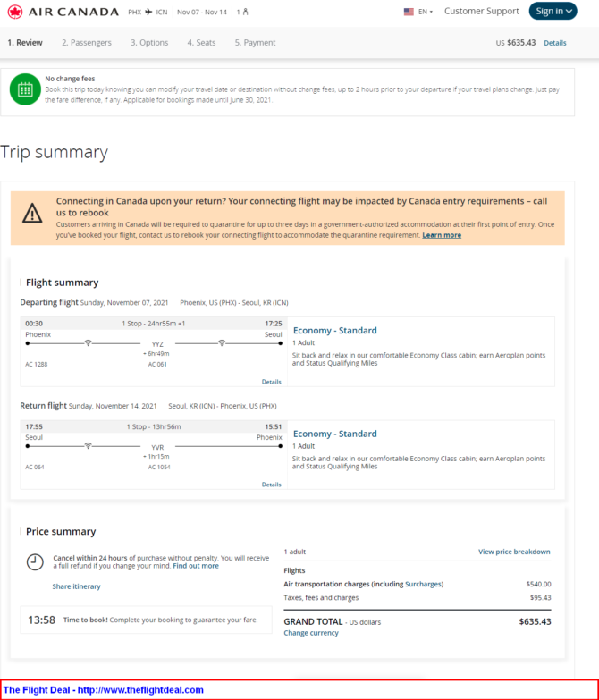Click Economy - Standard for return flight

[334, 434]
